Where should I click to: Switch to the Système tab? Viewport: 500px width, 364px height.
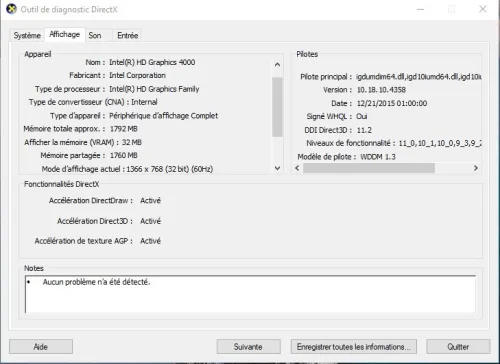(x=27, y=35)
